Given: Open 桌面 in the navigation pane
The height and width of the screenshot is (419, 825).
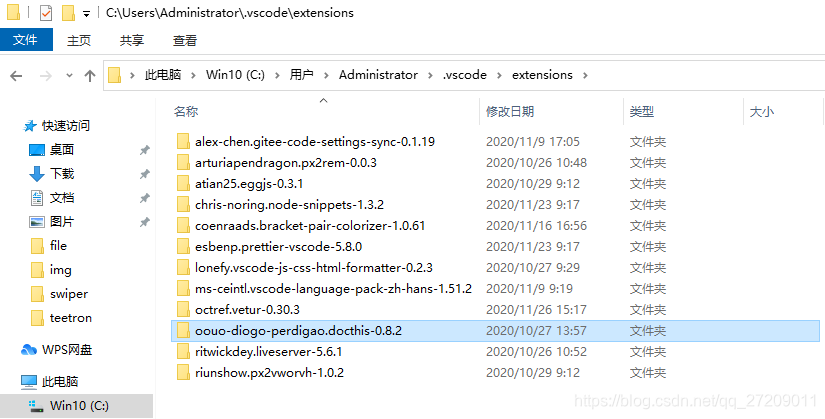Looking at the screenshot, I should (62, 150).
